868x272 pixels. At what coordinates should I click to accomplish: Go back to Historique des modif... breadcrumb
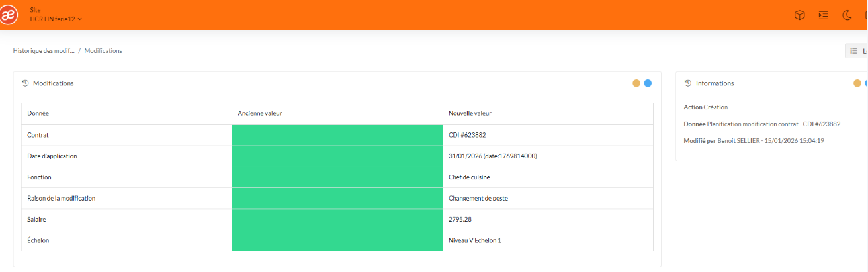pos(44,51)
